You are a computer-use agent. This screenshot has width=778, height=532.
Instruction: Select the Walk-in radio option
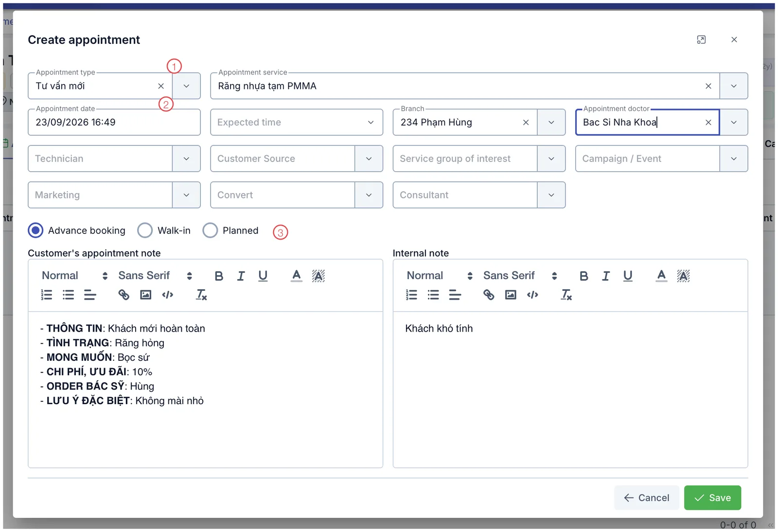145,231
